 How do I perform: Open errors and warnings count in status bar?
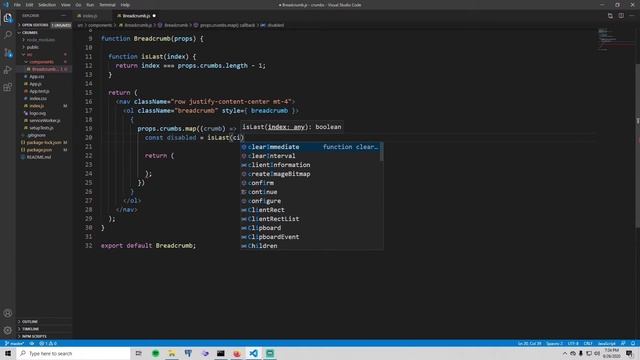coord(48,343)
